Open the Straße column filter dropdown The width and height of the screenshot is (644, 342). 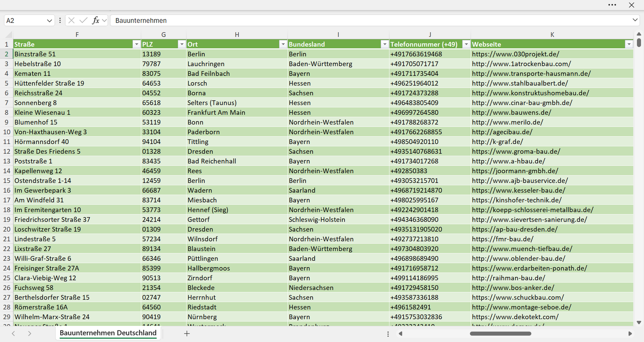point(136,44)
